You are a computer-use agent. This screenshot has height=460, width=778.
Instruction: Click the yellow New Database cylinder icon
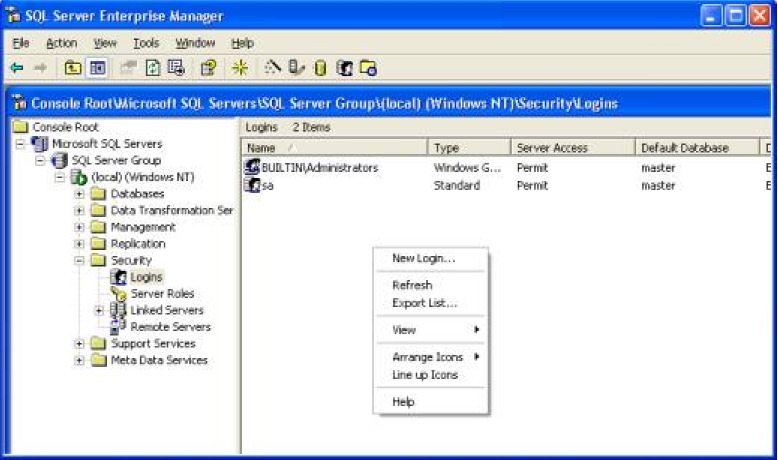coord(320,68)
